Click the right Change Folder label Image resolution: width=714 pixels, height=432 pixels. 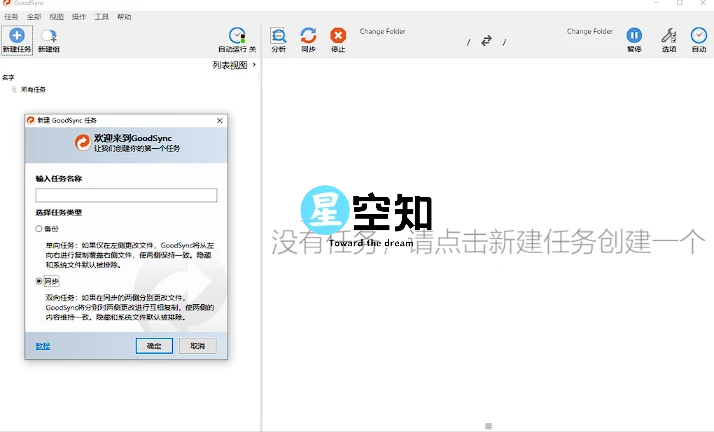(590, 31)
